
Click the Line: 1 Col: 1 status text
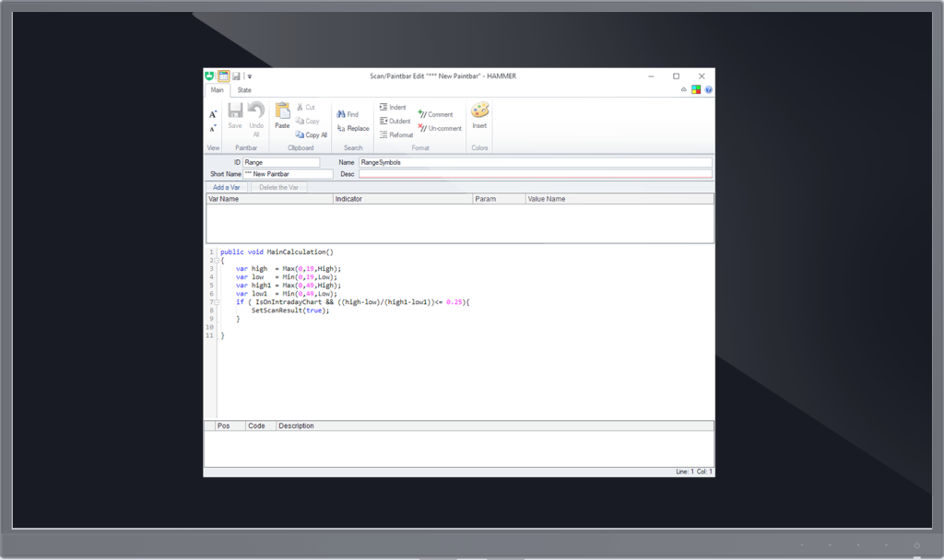point(693,472)
